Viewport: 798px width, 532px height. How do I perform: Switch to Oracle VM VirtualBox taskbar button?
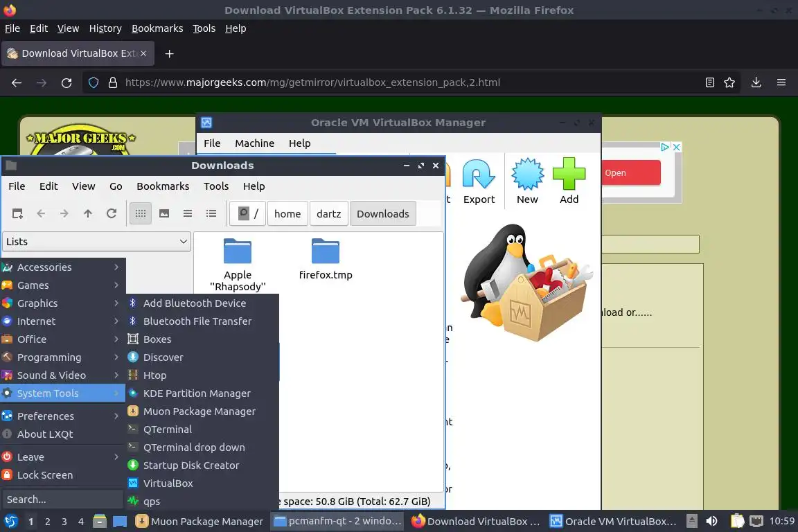[614, 522]
